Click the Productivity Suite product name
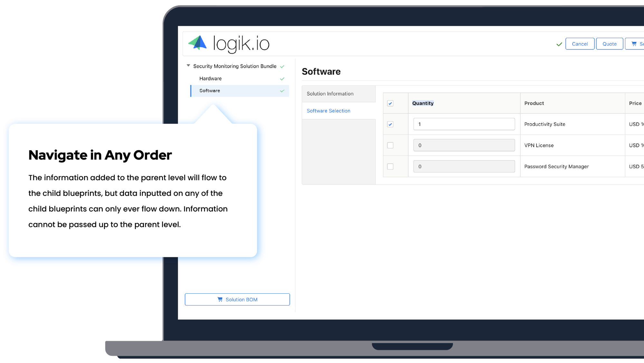Viewport: 644px width, 363px height. click(545, 124)
